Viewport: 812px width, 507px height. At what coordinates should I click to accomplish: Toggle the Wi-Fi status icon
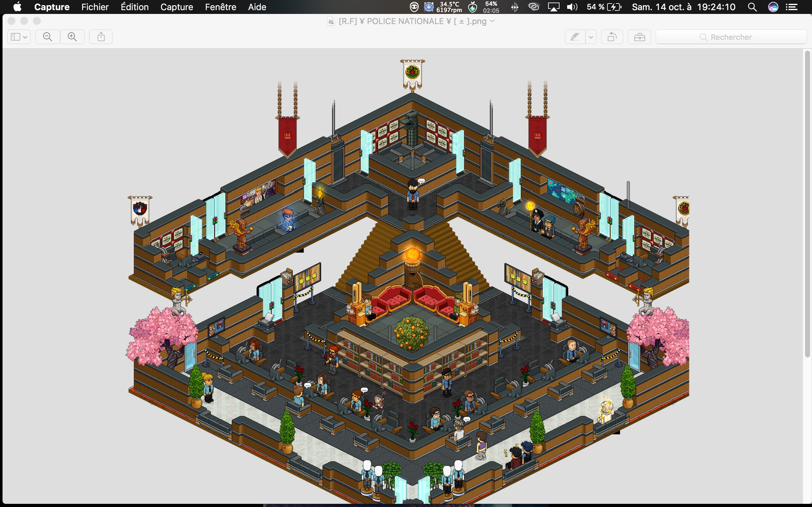[533, 7]
